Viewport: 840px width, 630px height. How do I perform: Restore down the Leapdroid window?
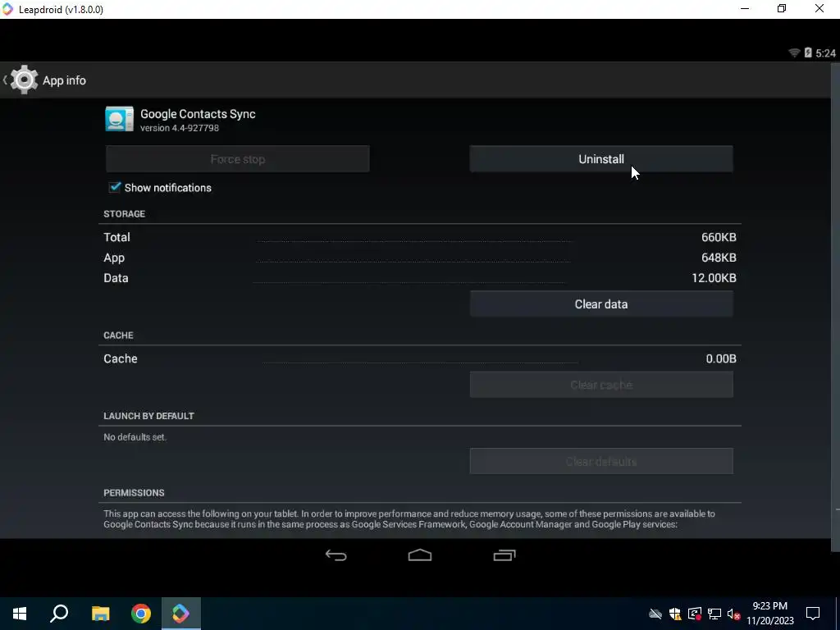pyautogui.click(x=782, y=8)
